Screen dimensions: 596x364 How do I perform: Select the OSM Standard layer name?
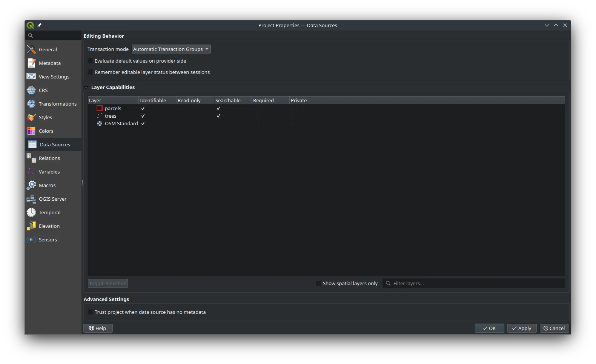click(121, 123)
